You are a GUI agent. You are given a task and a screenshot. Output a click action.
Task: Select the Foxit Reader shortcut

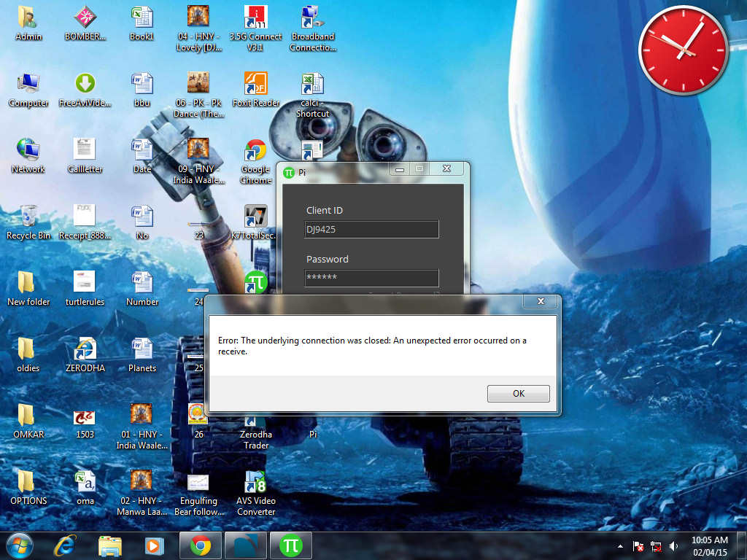point(256,90)
